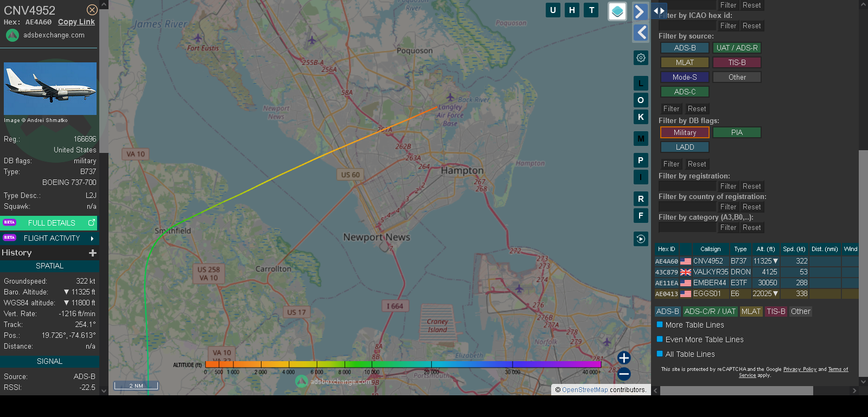Zoom in the map with plus
Viewport: 868px width, 417px height.
(x=624, y=358)
